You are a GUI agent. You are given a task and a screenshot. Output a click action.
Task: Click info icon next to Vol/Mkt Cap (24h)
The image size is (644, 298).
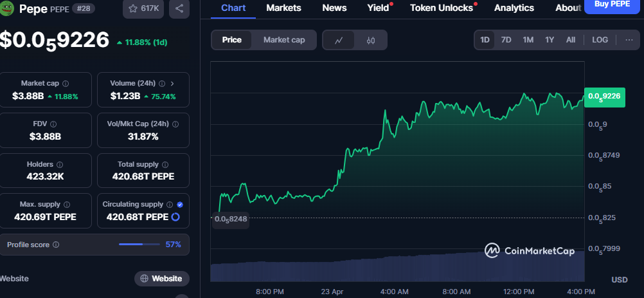pos(175,124)
